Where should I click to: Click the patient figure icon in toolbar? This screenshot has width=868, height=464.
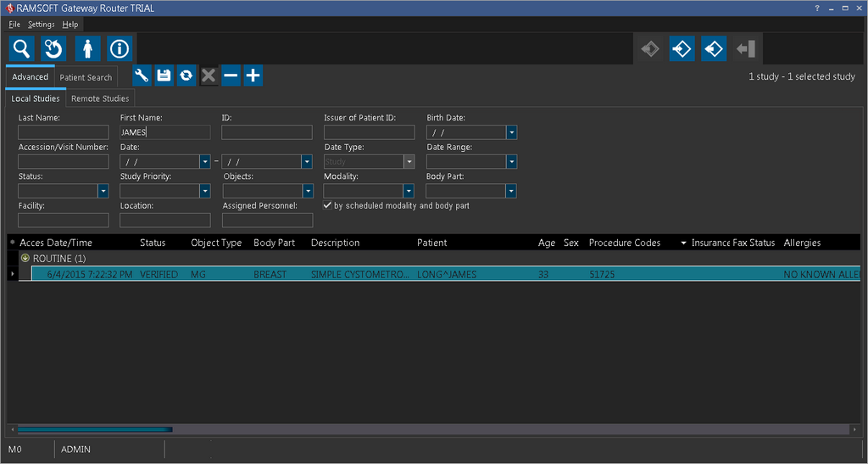click(87, 48)
